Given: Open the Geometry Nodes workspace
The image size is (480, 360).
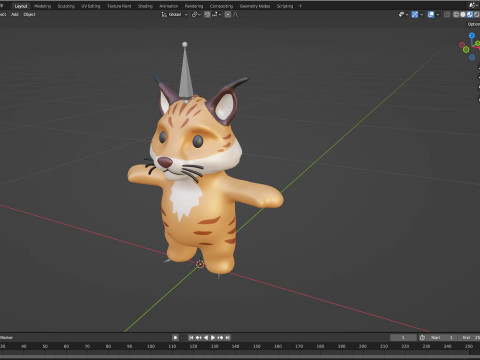Looking at the screenshot, I should pos(255,6).
